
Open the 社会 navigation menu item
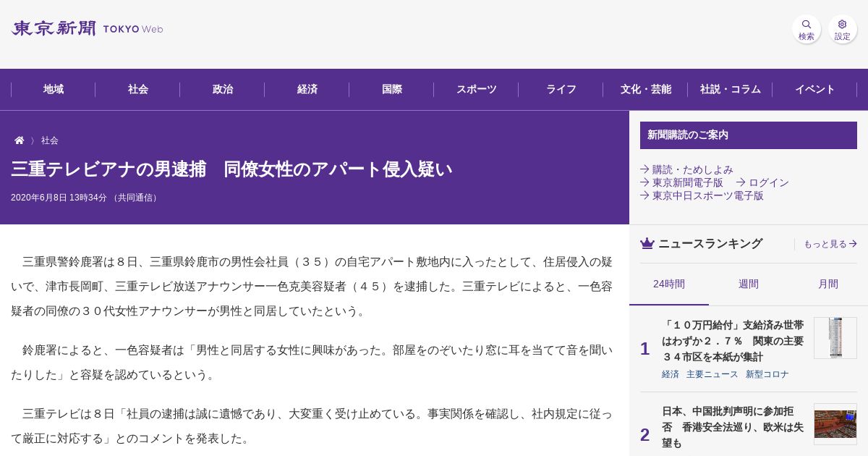pos(138,90)
